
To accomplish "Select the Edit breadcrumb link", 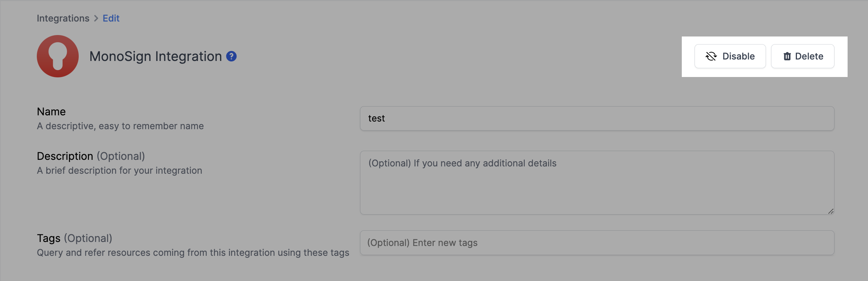I will coord(111,18).
